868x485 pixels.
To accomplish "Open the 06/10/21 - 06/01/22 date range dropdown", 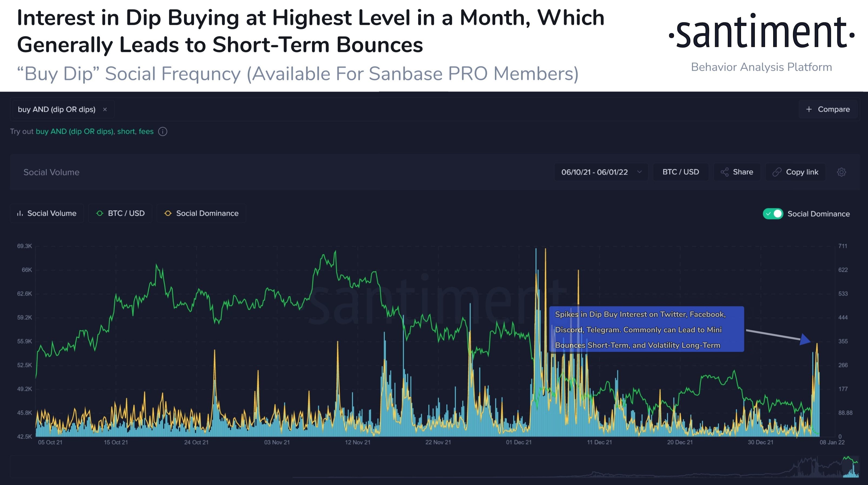I will click(595, 172).
